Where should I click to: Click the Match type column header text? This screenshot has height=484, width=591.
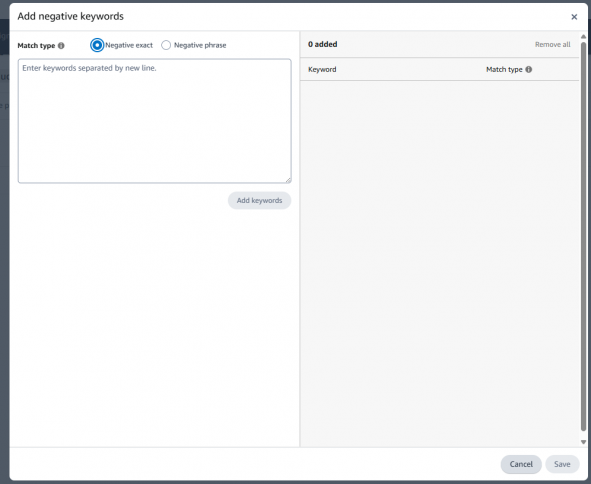(504, 69)
